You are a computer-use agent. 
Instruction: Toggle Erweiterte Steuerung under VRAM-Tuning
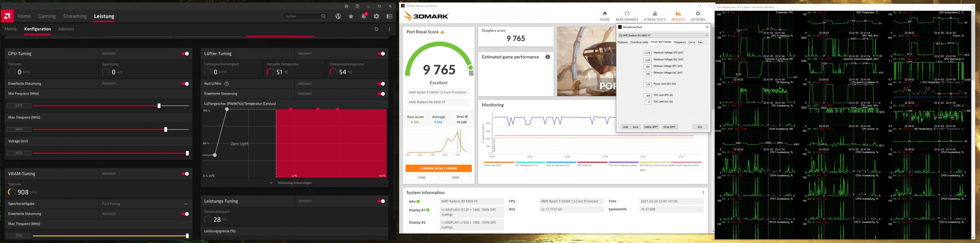click(x=185, y=214)
